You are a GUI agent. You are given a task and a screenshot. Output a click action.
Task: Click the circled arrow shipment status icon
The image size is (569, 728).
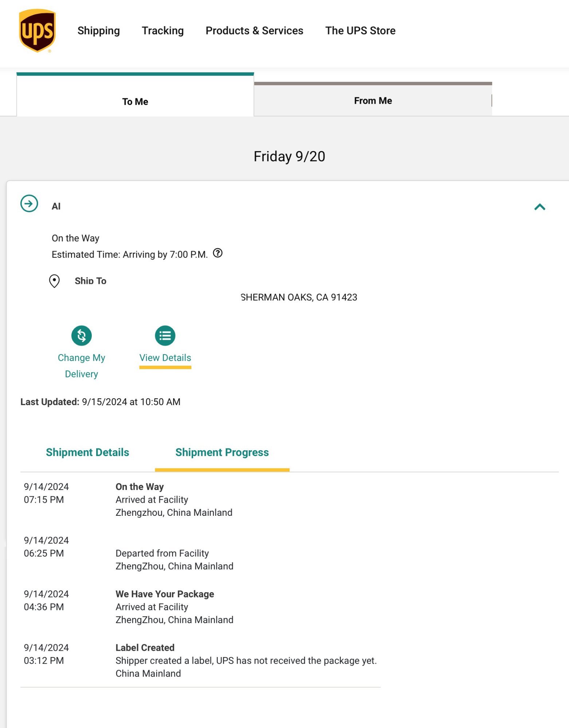point(29,203)
